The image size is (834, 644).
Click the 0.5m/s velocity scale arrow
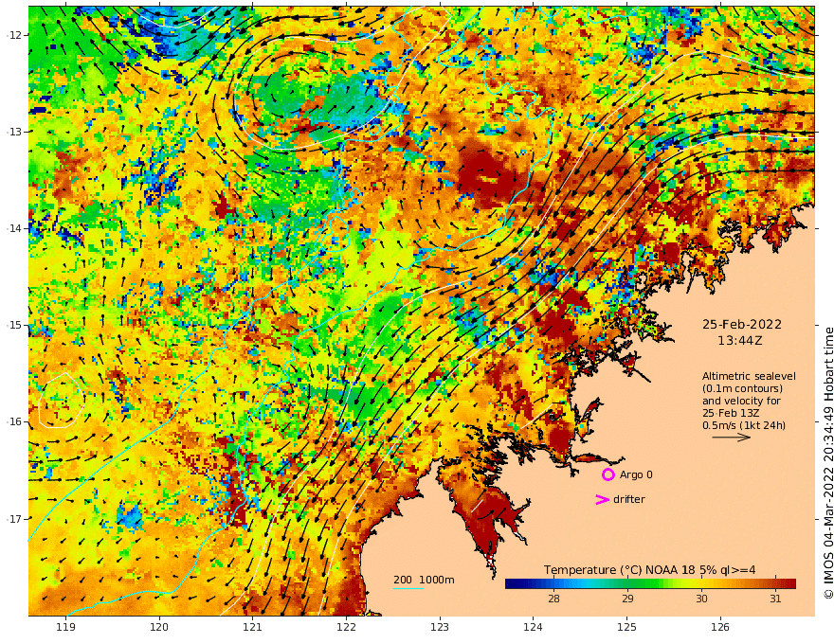click(732, 438)
